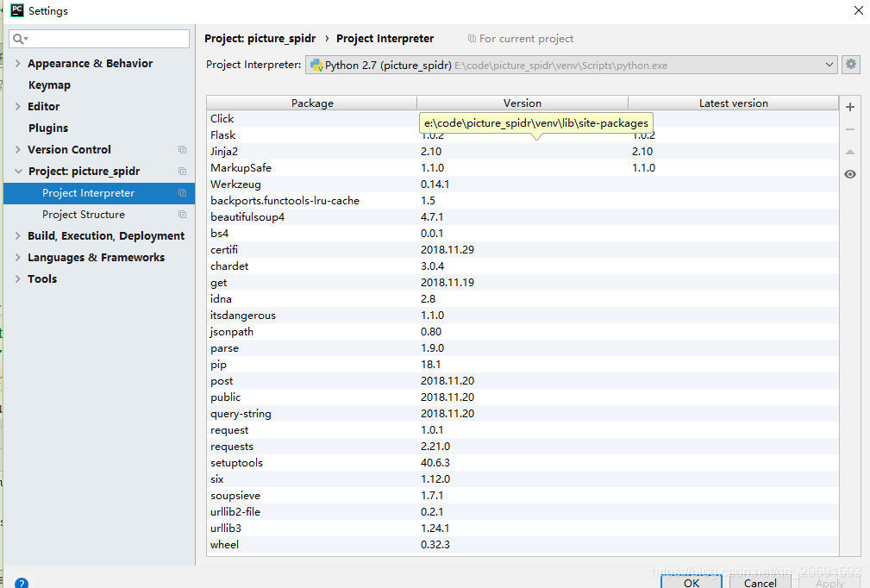
Task: Open the Project Interpreter dropdown arrow
Action: 829,65
